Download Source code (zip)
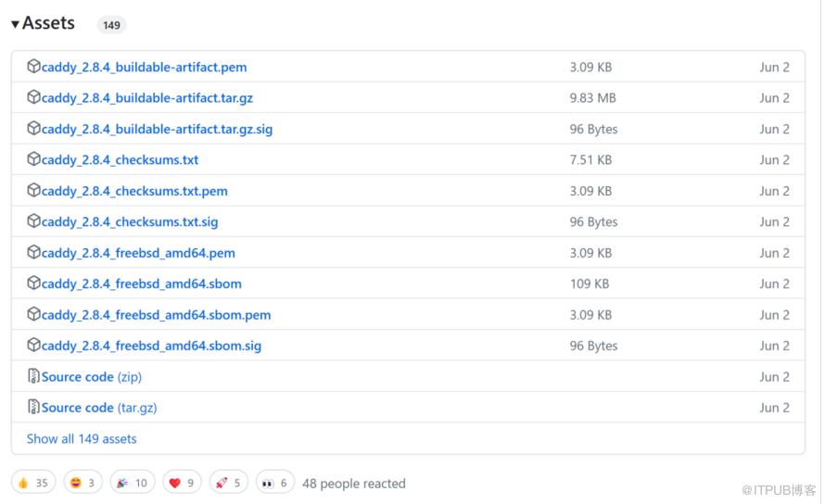The width and height of the screenshot is (825, 504). coord(92,377)
